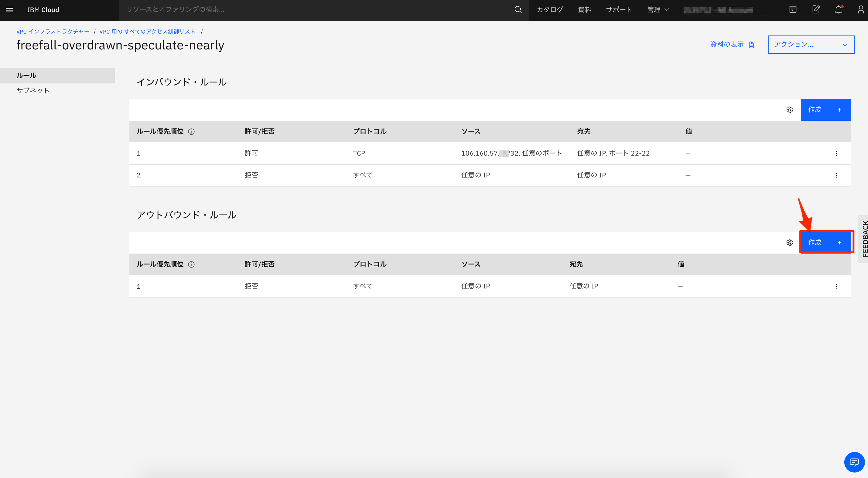Screen dimensions: 868x478
Task: Open the inbound rules table settings gear
Action: click(789, 109)
